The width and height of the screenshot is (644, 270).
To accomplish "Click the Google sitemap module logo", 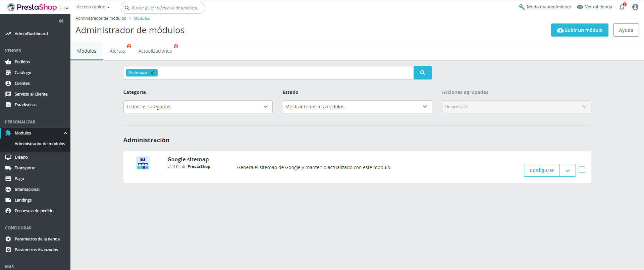I will tap(143, 163).
